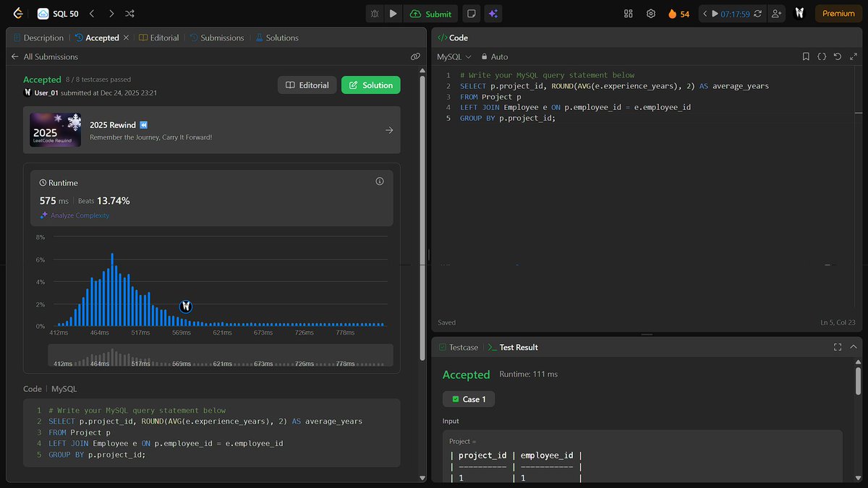Image resolution: width=868 pixels, height=488 pixels.
Task: Switch to the Description tab
Action: (x=38, y=38)
